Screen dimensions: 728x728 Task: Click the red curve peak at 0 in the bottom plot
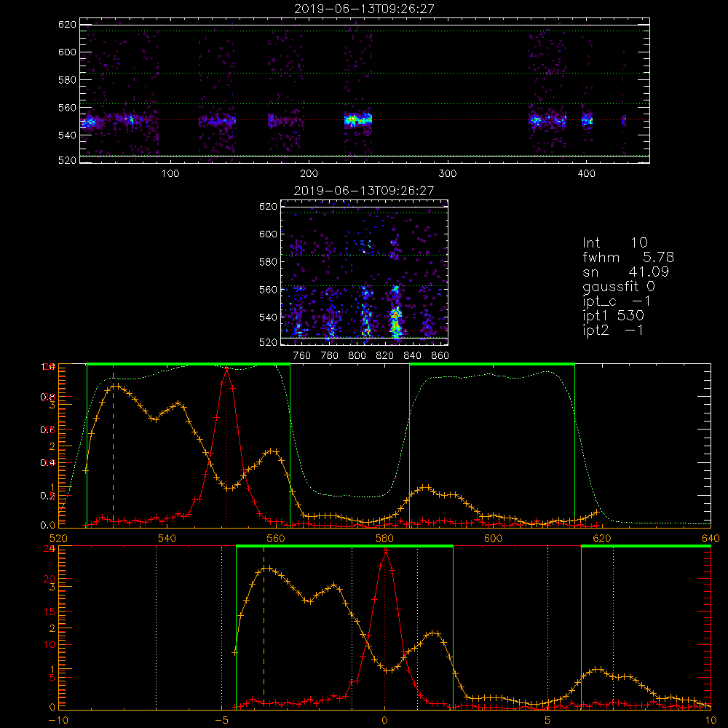(385, 551)
